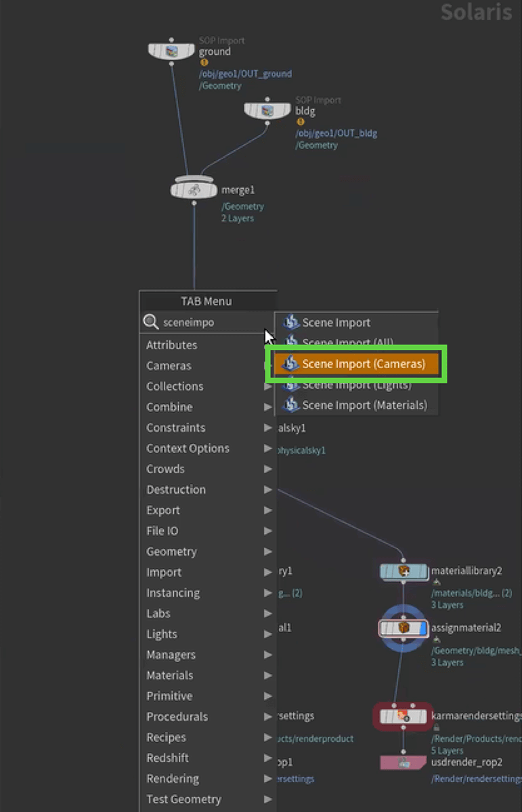Click the ground SOP Import node icon
The height and width of the screenshot is (812, 522).
click(171, 51)
